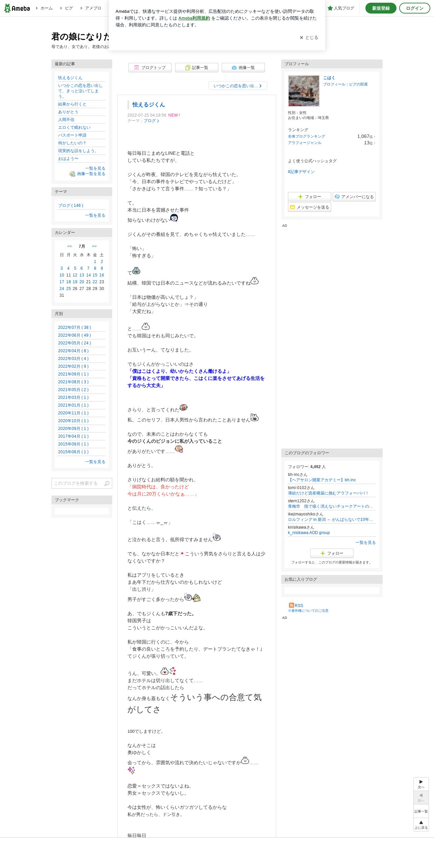Open the RSS feed icon link
The width and height of the screenshot is (434, 868).
pos(296,605)
